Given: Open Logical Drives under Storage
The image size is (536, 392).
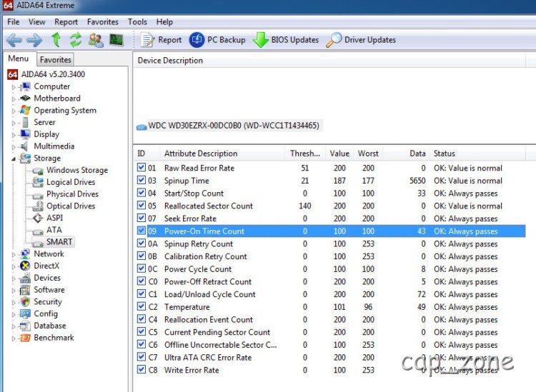Looking at the screenshot, I should point(71,182).
